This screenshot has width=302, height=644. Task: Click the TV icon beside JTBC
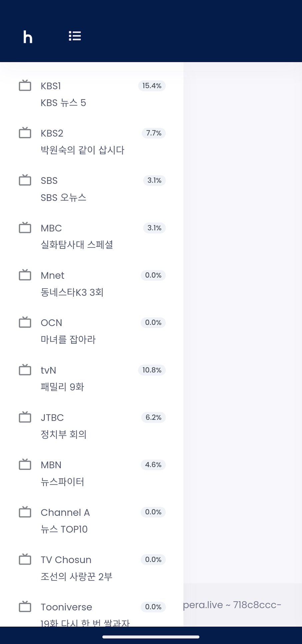(25, 417)
